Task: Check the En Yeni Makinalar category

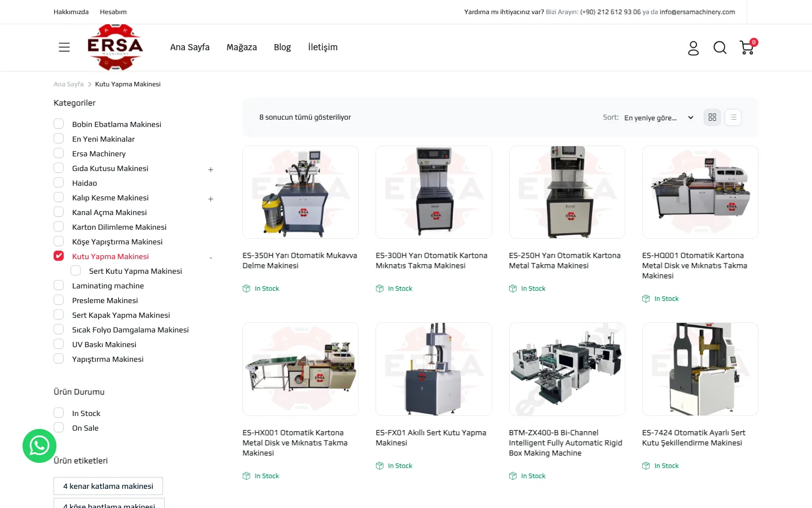Action: pyautogui.click(x=59, y=139)
